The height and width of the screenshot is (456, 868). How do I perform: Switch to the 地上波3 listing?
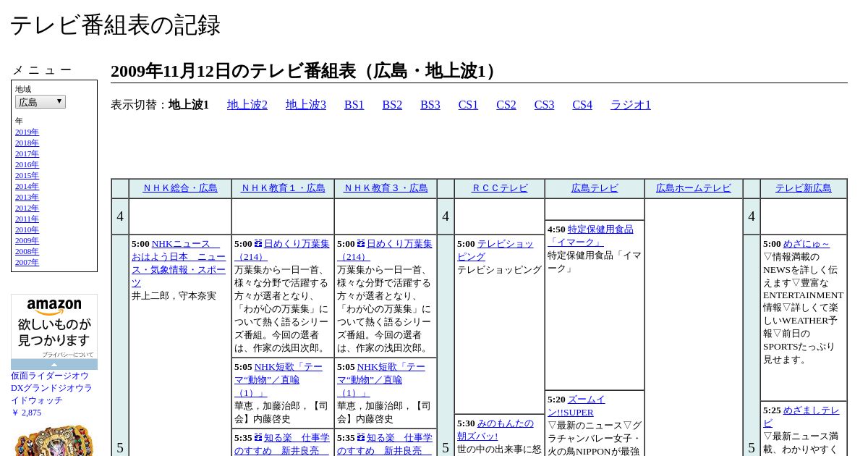306,105
